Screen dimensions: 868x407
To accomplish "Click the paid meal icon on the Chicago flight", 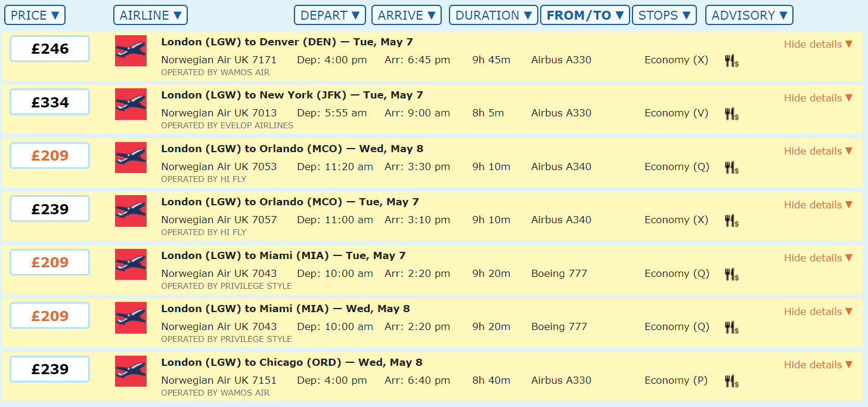I will [731, 381].
